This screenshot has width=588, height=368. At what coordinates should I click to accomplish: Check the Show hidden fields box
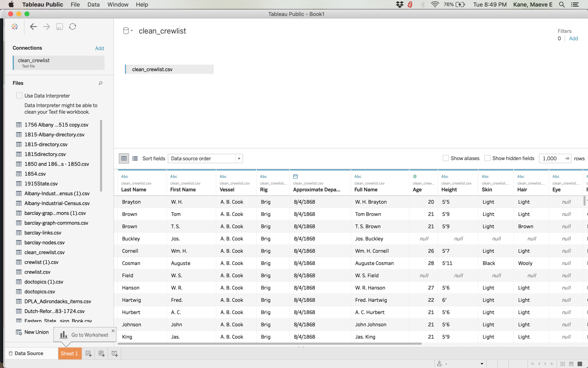(487, 158)
